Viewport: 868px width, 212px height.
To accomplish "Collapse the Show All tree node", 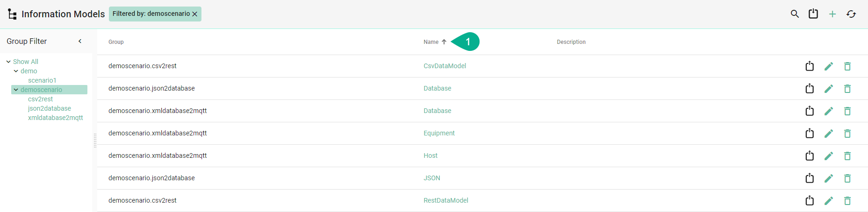I will pyautogui.click(x=8, y=62).
